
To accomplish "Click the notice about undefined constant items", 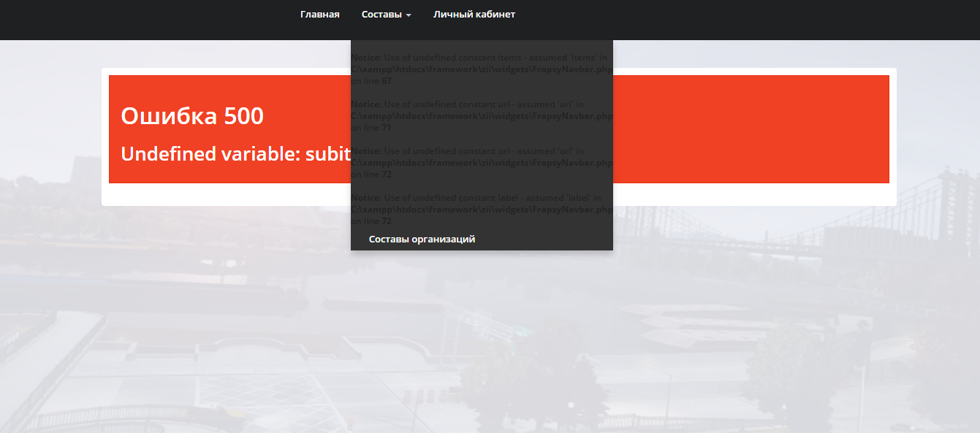I will click(x=482, y=69).
